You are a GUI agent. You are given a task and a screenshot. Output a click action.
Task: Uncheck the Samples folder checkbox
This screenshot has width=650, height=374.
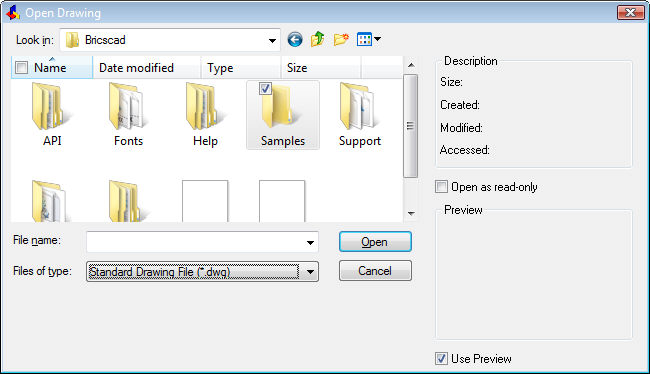265,88
